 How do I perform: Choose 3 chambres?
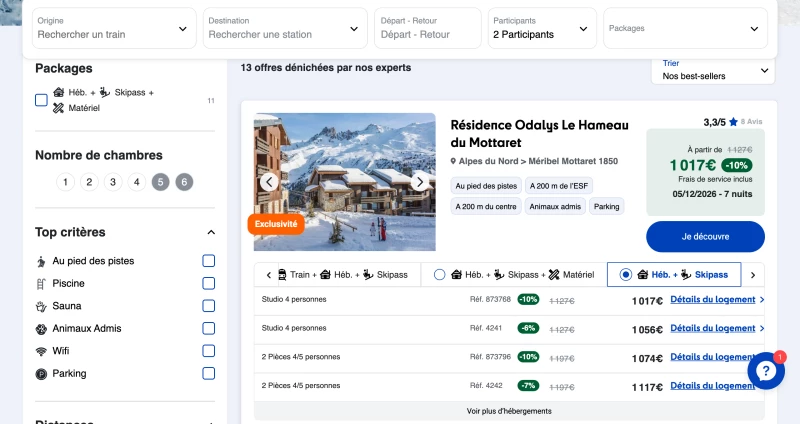[x=113, y=182]
